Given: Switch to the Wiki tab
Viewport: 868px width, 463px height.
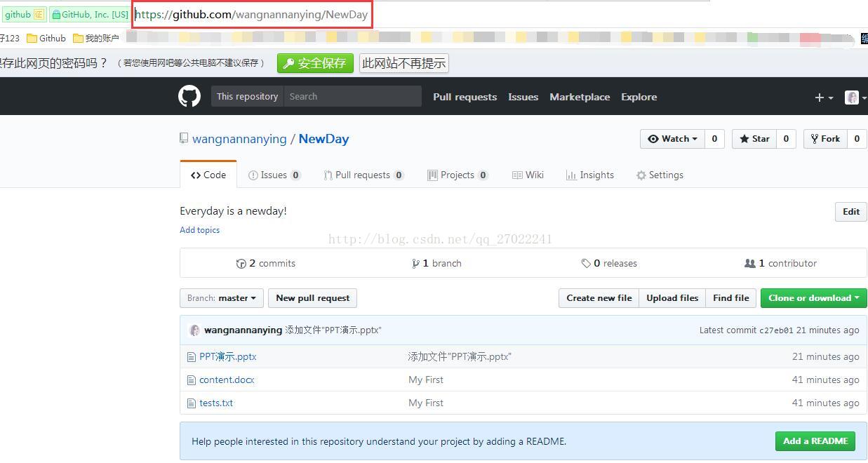Looking at the screenshot, I should pyautogui.click(x=528, y=175).
